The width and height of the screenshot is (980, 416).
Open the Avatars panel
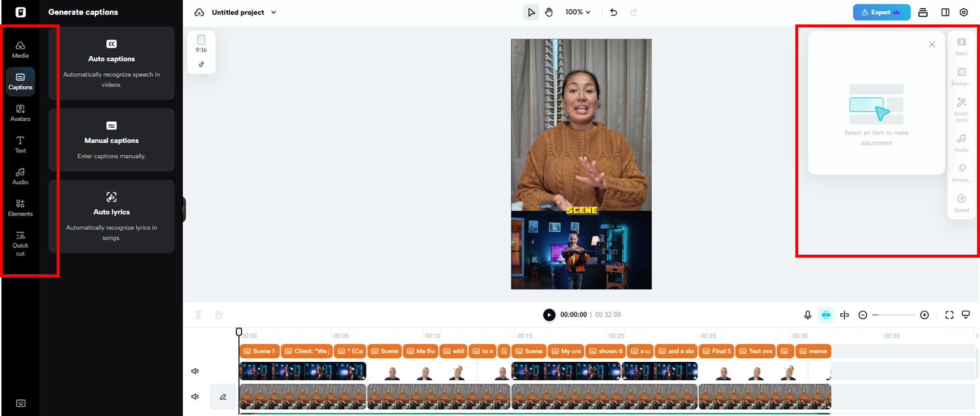click(x=20, y=113)
